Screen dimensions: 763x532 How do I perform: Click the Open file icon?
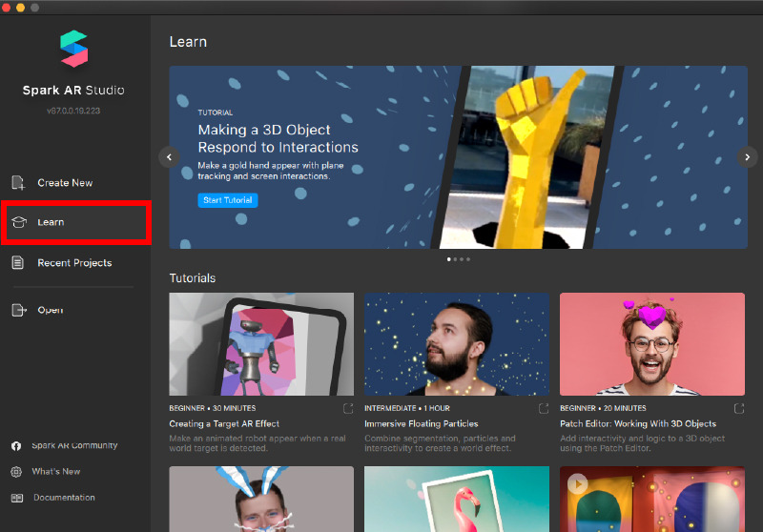point(18,310)
